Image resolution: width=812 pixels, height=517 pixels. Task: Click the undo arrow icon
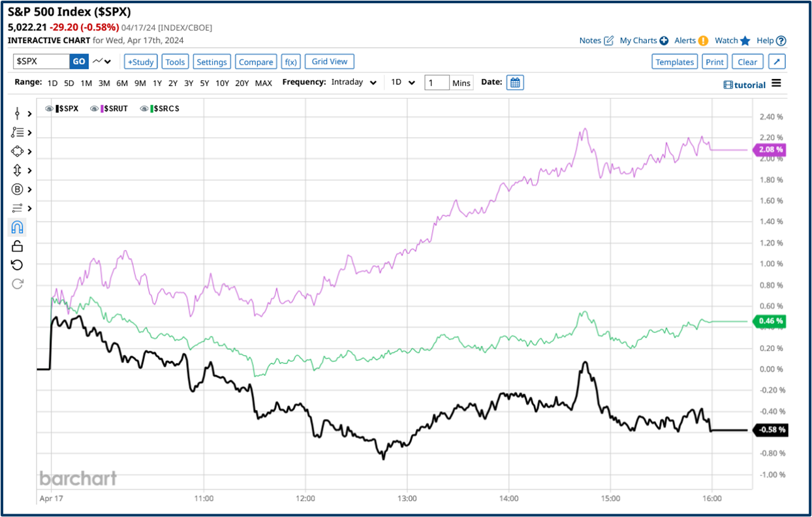pos(17,264)
